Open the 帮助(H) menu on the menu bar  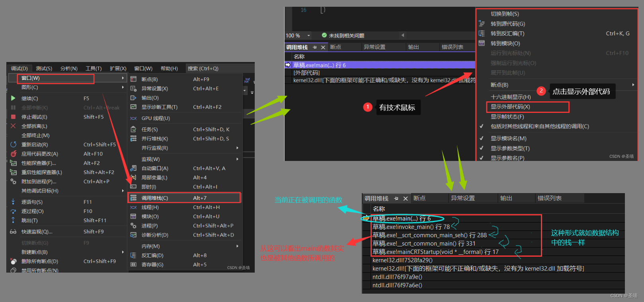click(x=169, y=68)
